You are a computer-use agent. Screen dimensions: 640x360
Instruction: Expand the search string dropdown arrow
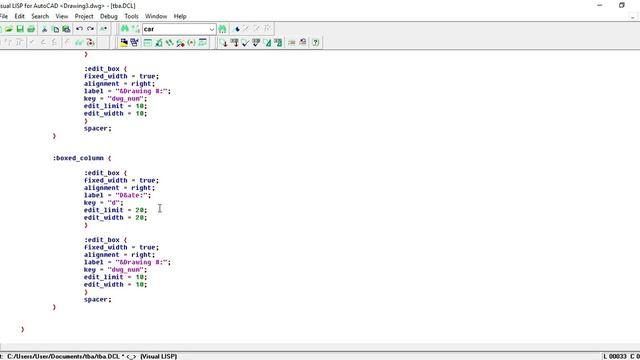[x=211, y=29]
